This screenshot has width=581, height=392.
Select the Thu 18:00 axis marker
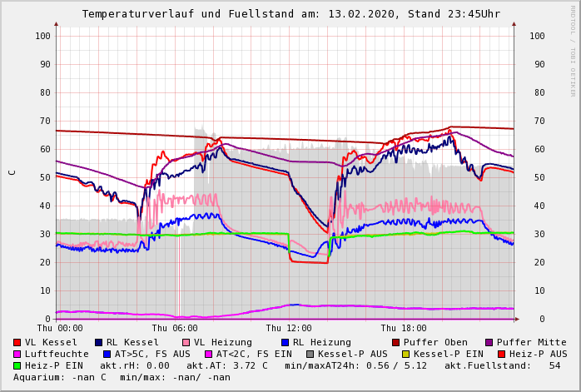(403, 329)
